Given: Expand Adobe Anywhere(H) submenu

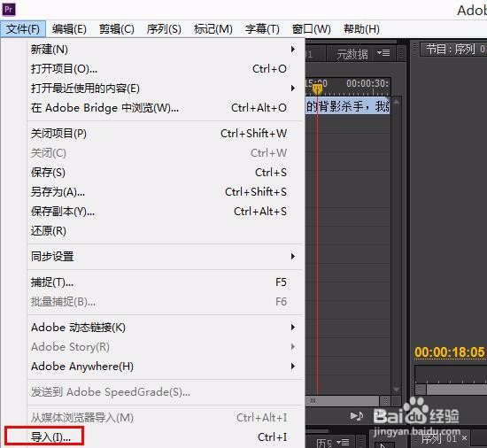Looking at the screenshot, I should (165, 367).
